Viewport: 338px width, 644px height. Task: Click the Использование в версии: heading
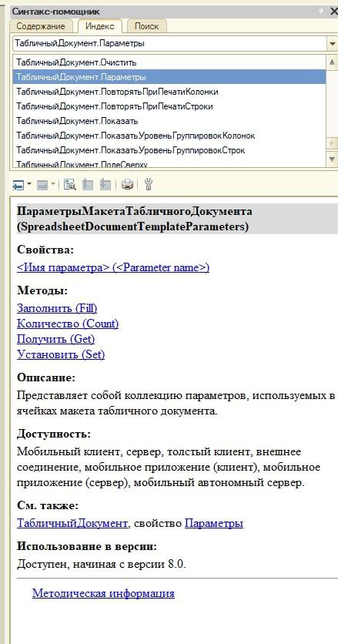point(87,547)
